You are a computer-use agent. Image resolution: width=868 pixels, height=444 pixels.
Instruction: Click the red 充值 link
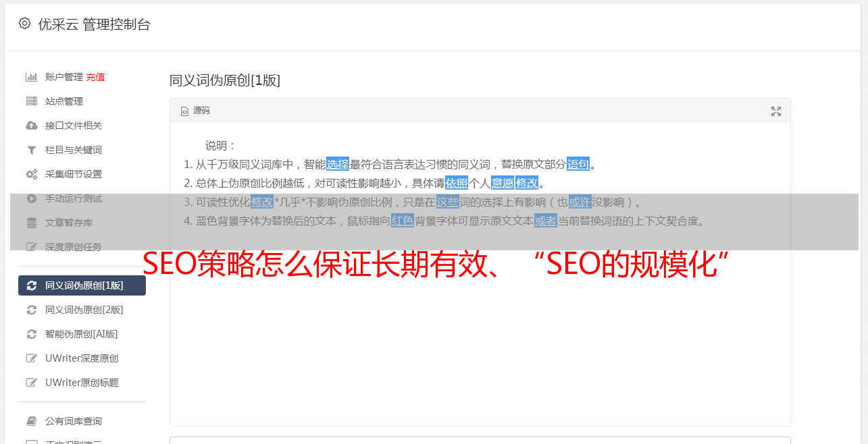tap(95, 77)
